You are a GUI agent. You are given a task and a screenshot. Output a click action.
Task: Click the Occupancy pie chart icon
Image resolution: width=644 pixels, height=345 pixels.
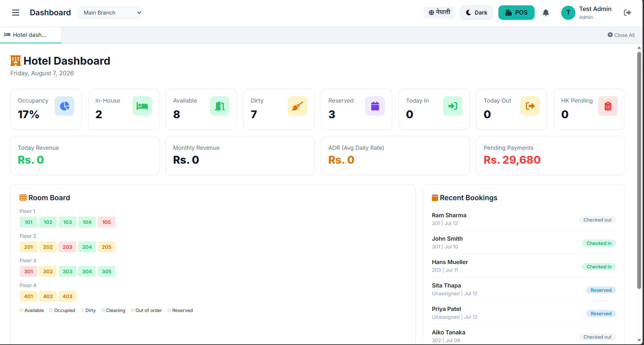[x=65, y=106]
